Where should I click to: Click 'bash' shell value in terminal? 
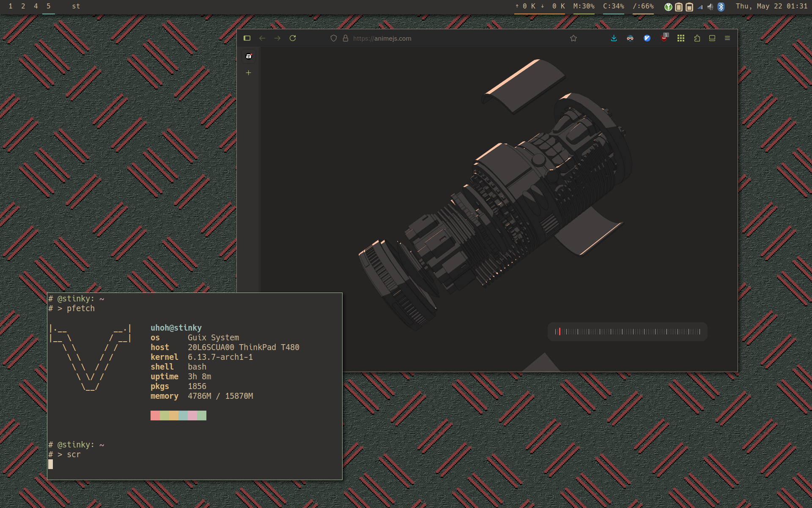click(197, 367)
